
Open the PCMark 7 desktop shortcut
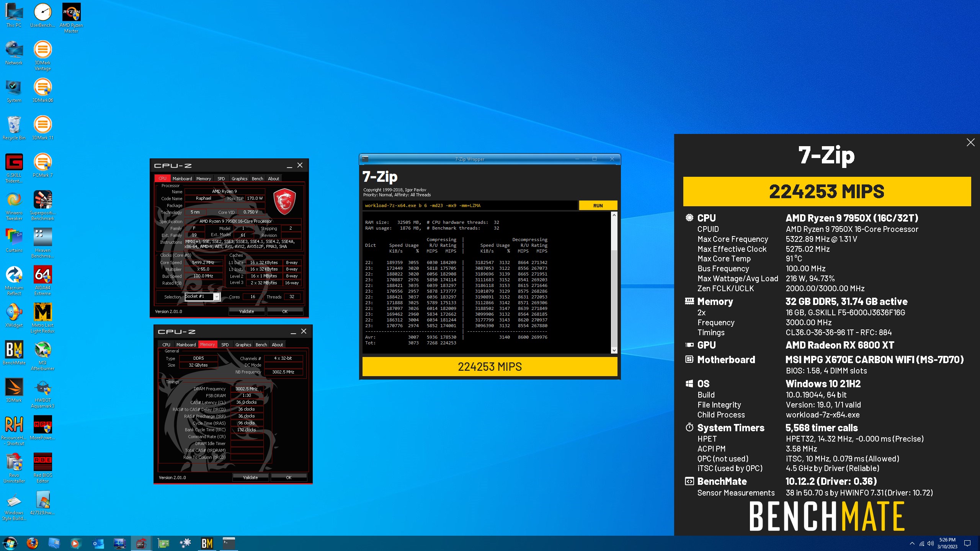[42, 165]
